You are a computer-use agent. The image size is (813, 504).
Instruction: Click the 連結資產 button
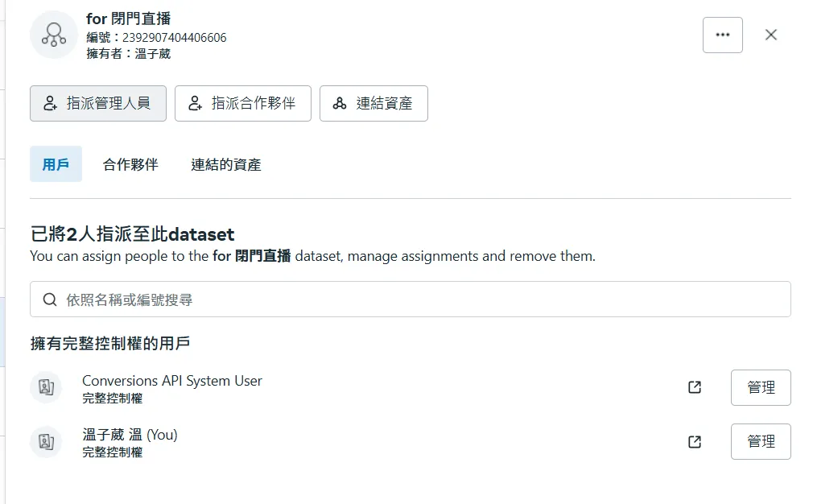[373, 103]
